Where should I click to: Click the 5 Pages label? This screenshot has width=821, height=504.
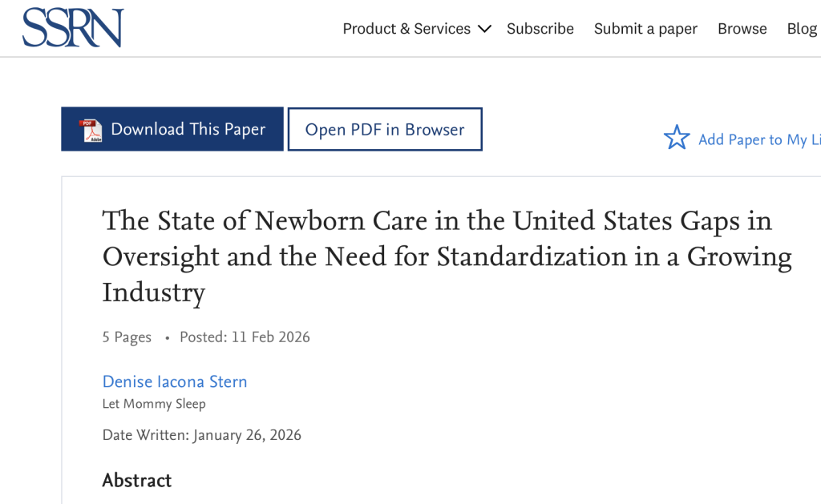127,337
